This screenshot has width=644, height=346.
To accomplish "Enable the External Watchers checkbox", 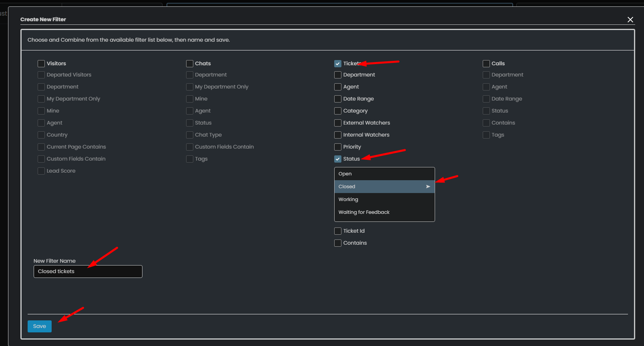I will 338,123.
